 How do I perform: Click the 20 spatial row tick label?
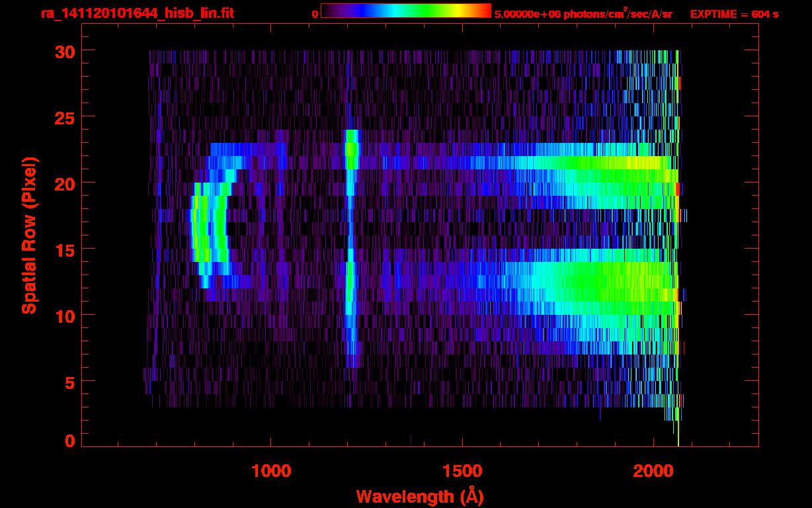click(64, 183)
